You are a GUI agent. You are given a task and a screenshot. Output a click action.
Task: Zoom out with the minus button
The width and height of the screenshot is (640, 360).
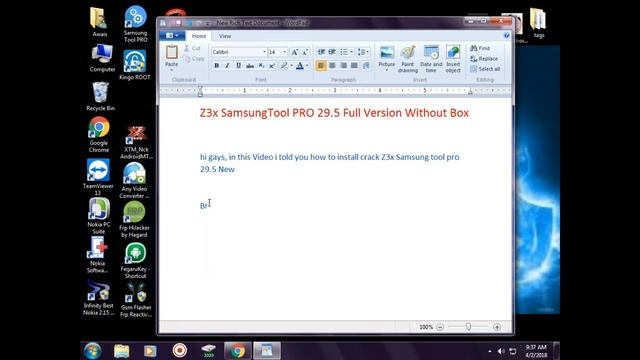tap(440, 327)
